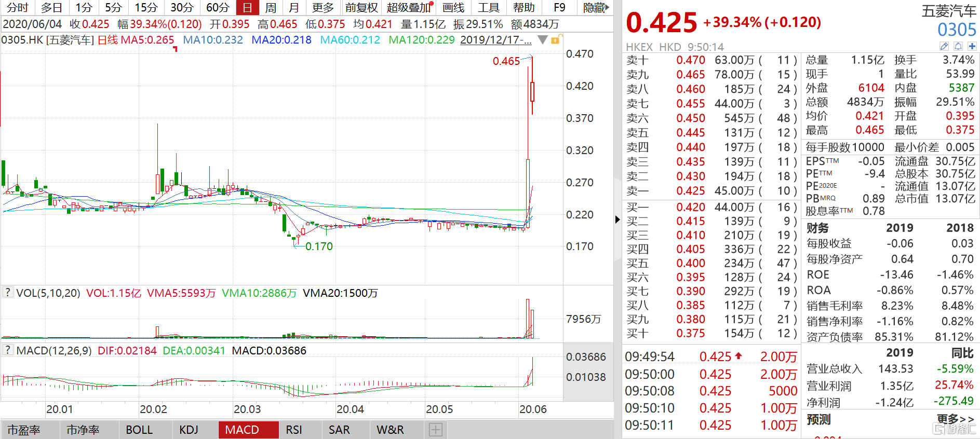This screenshot has width=980, height=439.
Task: Click the 卖十 0.470 ask row
Action: pos(711,60)
